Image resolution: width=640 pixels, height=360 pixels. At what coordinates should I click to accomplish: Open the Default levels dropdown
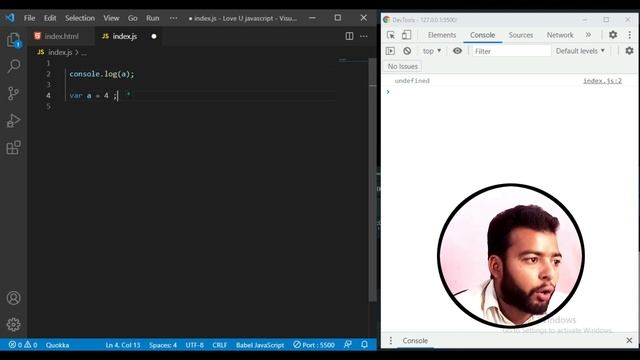(580, 51)
